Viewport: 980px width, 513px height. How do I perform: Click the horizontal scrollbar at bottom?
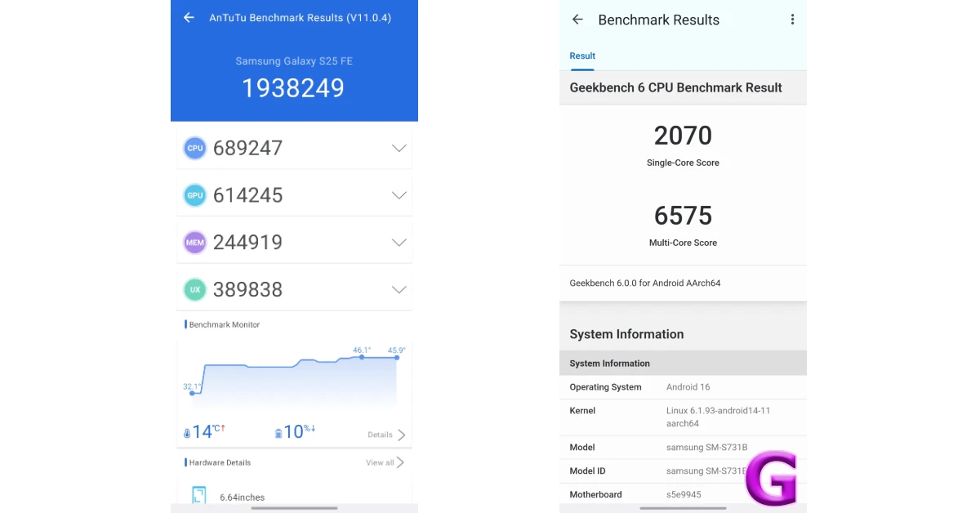tap(294, 509)
